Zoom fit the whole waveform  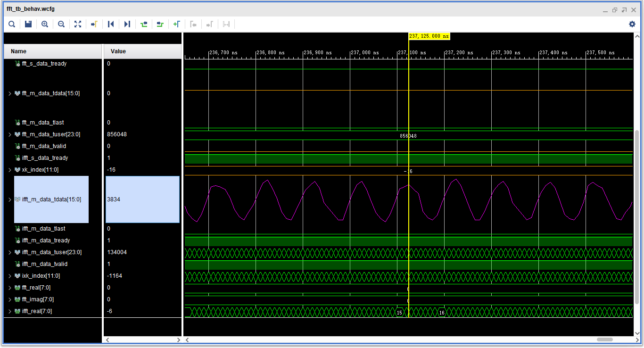point(78,24)
